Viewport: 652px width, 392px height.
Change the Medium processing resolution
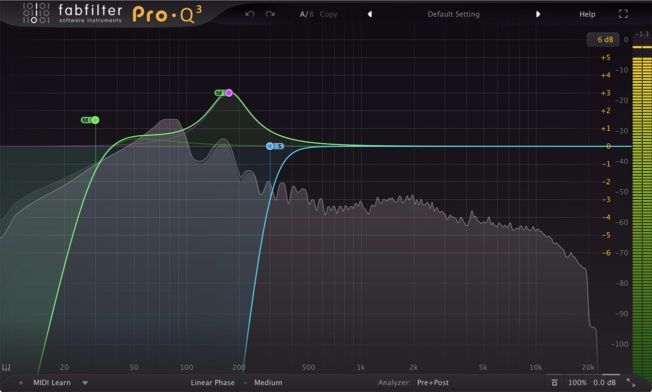pyautogui.click(x=268, y=382)
